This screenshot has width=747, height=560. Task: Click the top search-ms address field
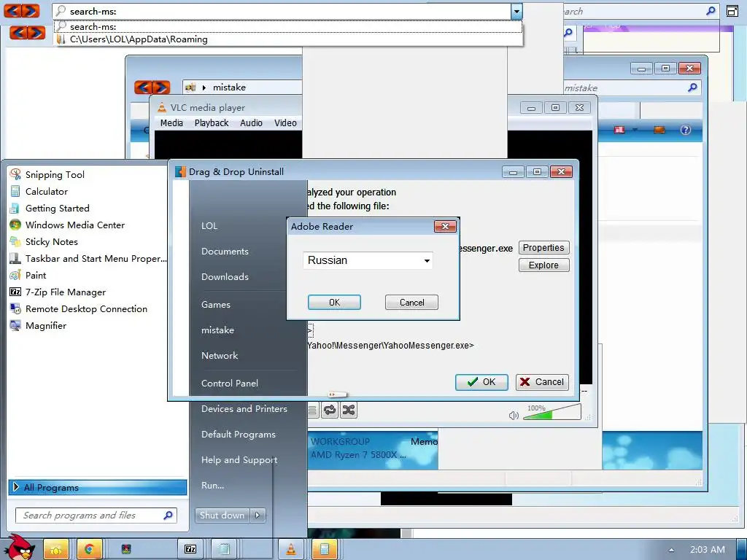pyautogui.click(x=281, y=12)
